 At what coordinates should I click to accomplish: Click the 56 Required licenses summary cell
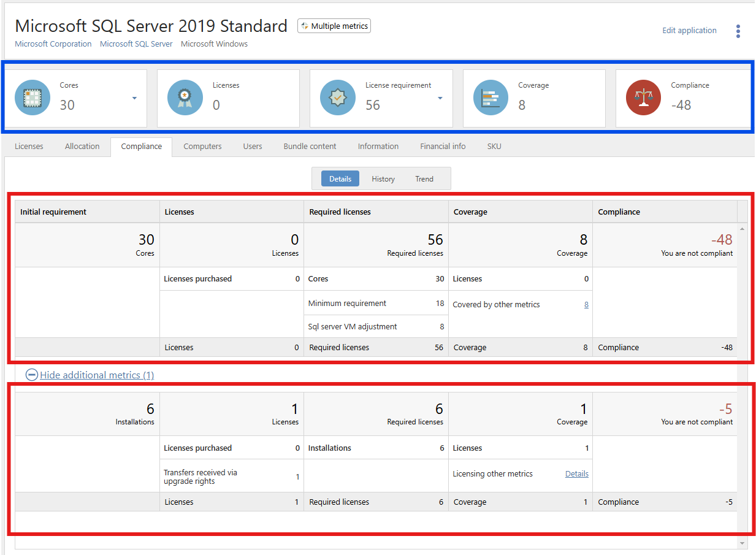(376, 245)
